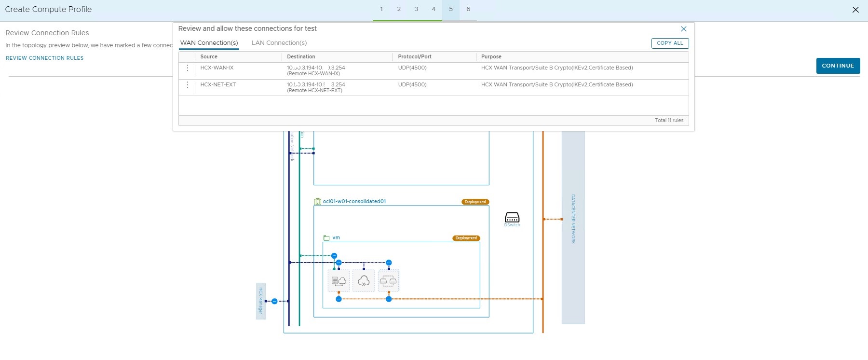Close the Create Compute Profile wizard

tap(855, 10)
